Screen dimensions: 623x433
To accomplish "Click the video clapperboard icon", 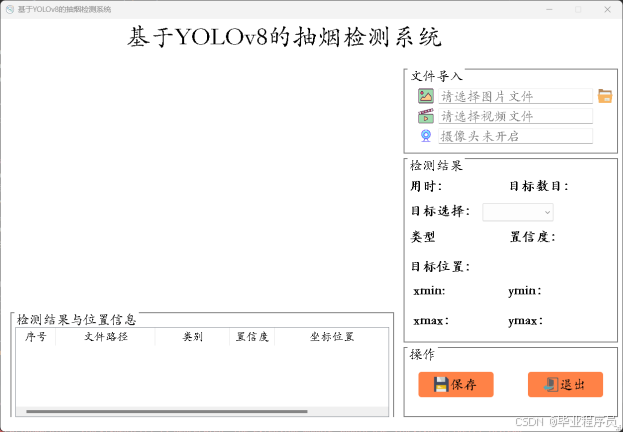I will tap(426, 116).
